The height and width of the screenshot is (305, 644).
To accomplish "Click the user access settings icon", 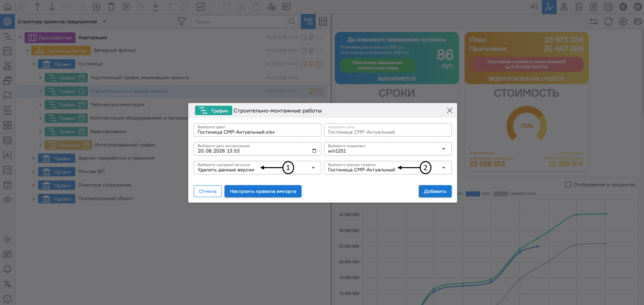I will tap(271, 7).
